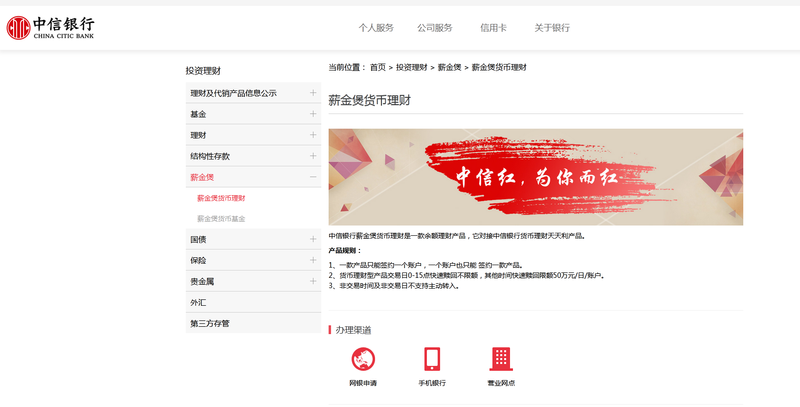Click 薪金煲 in the breadcrumb
Image resolution: width=800 pixels, height=407 pixels.
[449, 67]
